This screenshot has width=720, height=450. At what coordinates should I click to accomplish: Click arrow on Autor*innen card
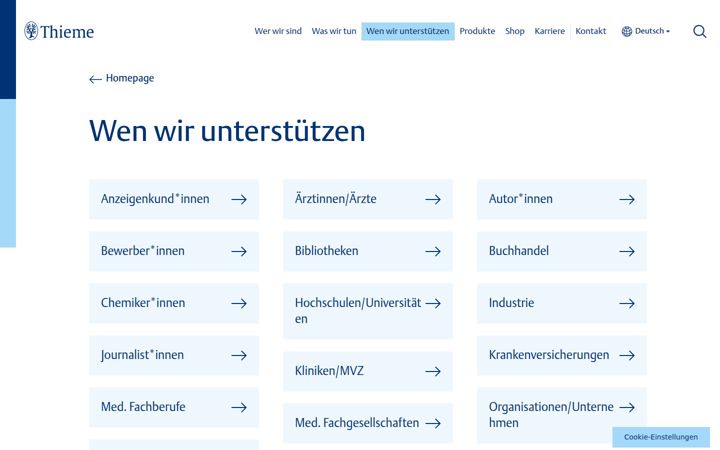pyautogui.click(x=627, y=199)
